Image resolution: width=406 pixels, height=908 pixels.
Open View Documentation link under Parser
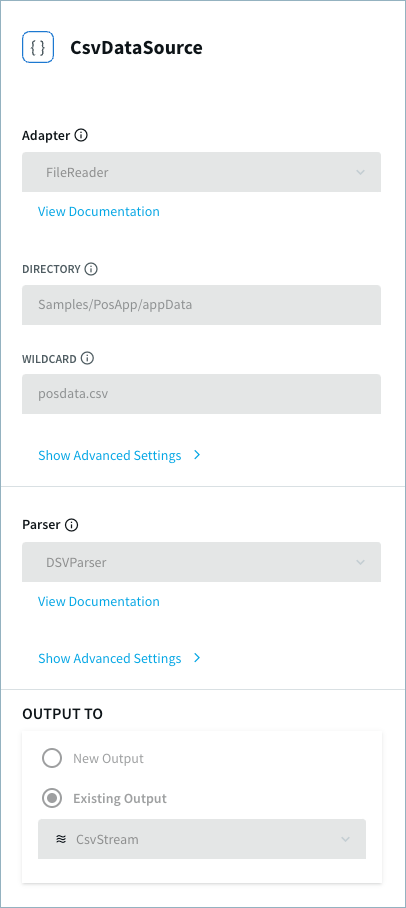[98, 601]
